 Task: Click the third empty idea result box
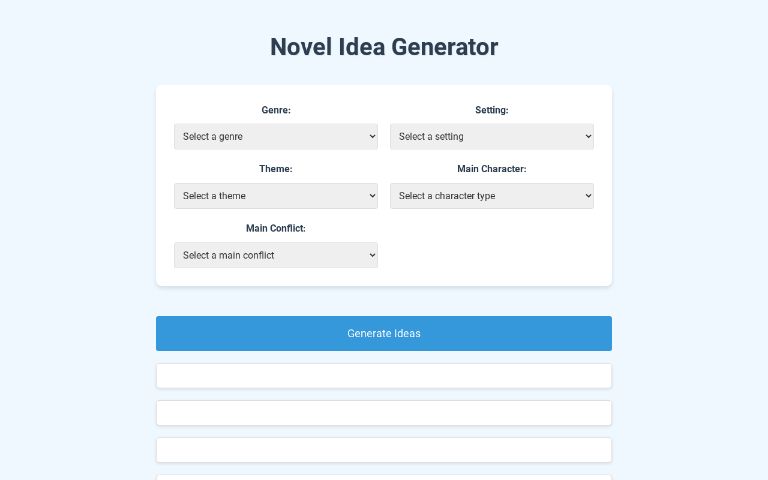click(384, 450)
